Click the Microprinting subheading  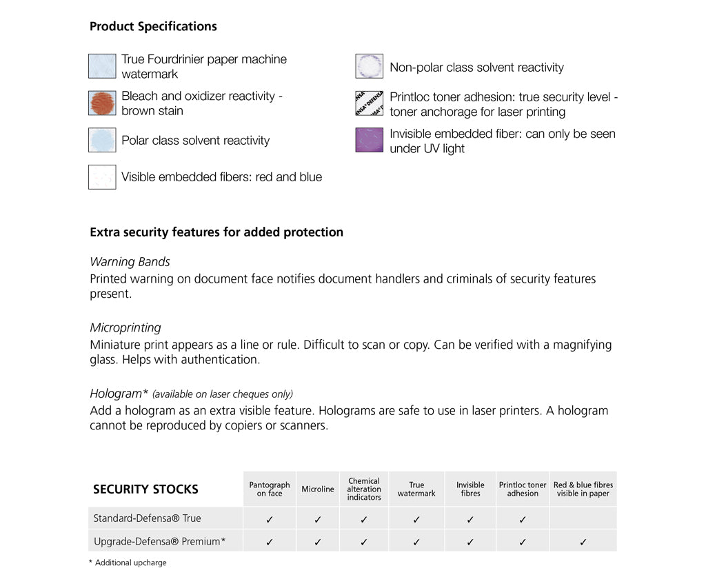click(125, 328)
